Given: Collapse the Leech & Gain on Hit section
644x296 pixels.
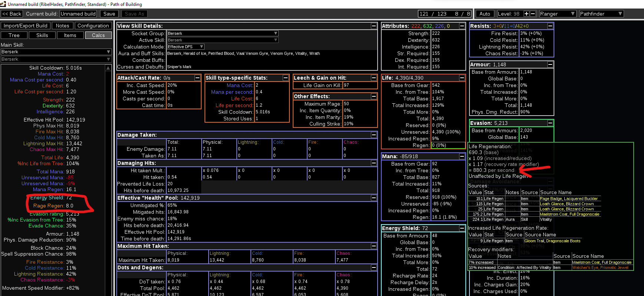Looking at the screenshot, I should (x=374, y=78).
